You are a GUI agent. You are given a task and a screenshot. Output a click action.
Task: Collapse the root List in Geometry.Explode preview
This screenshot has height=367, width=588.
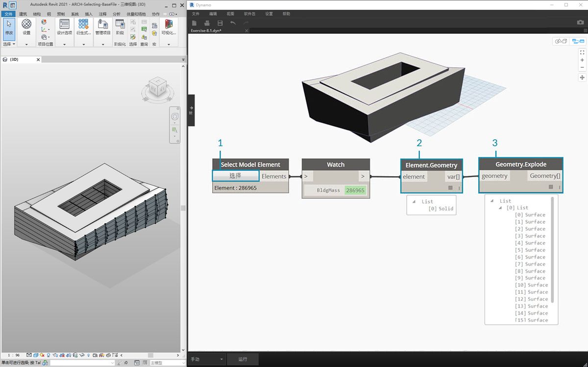pyautogui.click(x=491, y=201)
